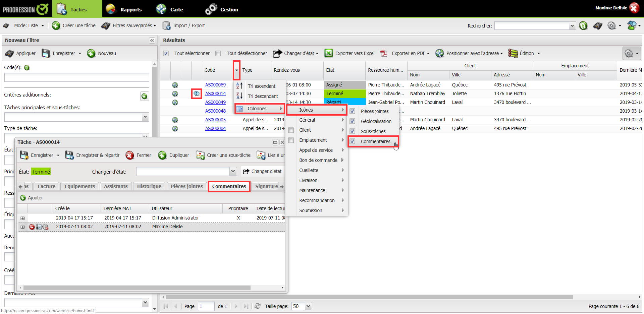This screenshot has height=314, width=644.
Task: Switch to the Historique tab
Action: coord(149,186)
